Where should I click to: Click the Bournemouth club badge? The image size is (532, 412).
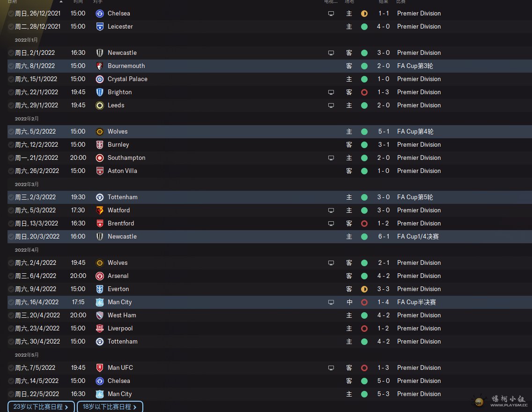point(100,66)
